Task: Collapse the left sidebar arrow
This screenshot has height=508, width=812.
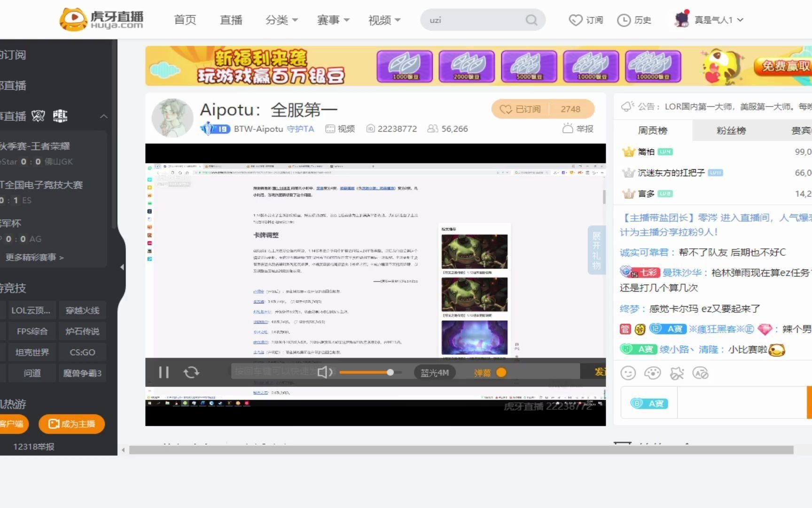Action: coord(122,267)
